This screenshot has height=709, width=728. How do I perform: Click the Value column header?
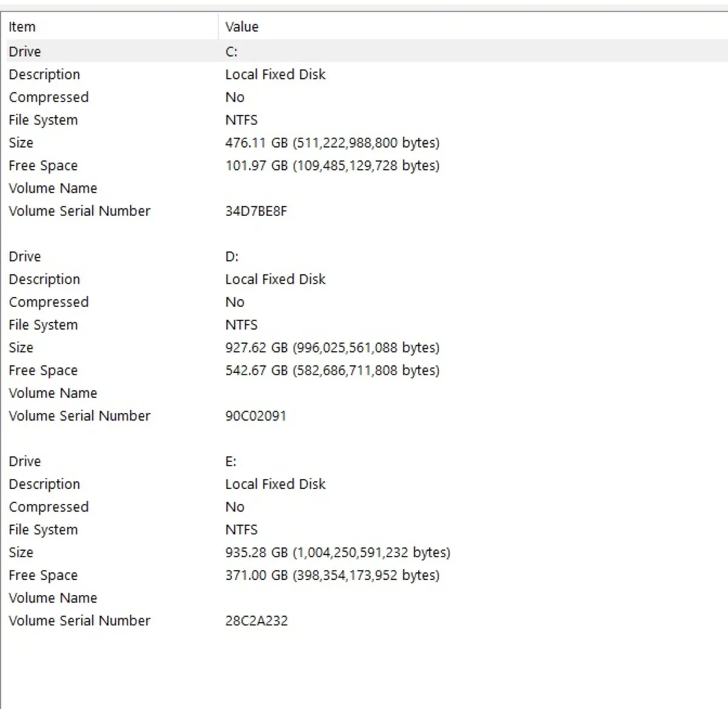pos(473,27)
